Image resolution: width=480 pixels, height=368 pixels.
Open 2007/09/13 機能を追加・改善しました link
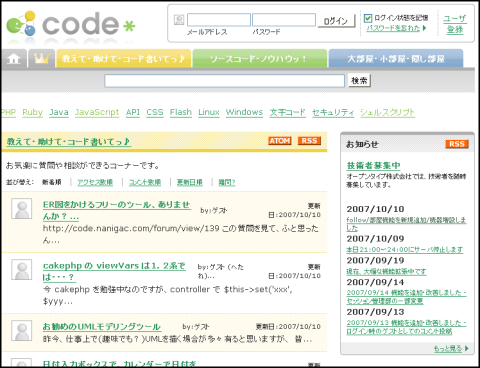click(x=406, y=327)
